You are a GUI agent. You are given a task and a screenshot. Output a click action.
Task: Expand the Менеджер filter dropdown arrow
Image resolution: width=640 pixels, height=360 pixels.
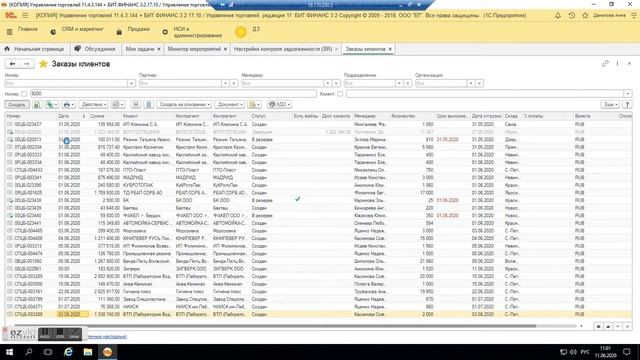click(x=327, y=83)
